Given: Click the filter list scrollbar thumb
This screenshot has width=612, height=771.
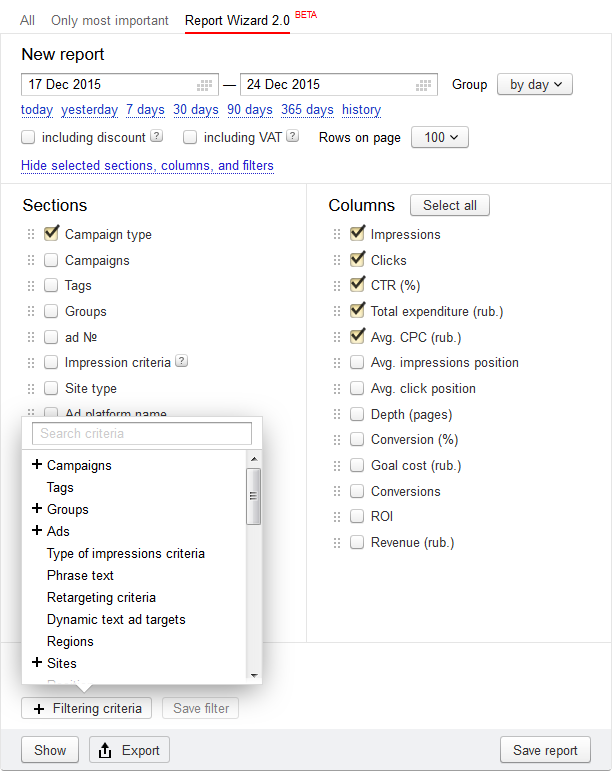Looking at the screenshot, I should (254, 496).
